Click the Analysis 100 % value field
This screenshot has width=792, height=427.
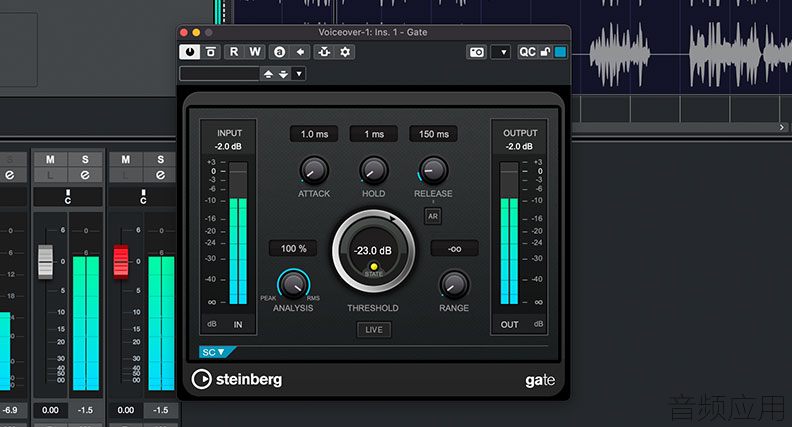point(293,249)
